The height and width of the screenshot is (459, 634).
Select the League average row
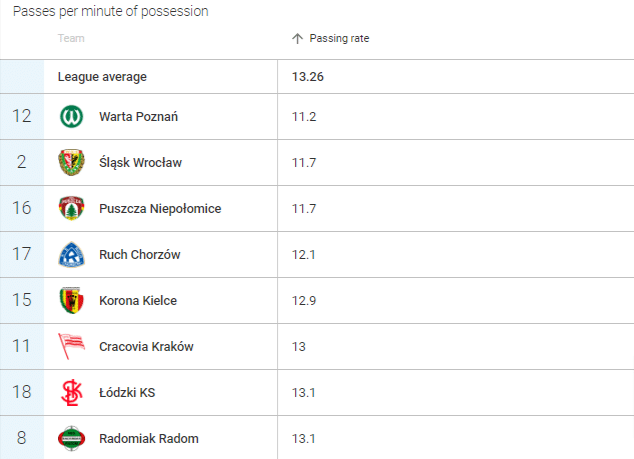pos(317,76)
